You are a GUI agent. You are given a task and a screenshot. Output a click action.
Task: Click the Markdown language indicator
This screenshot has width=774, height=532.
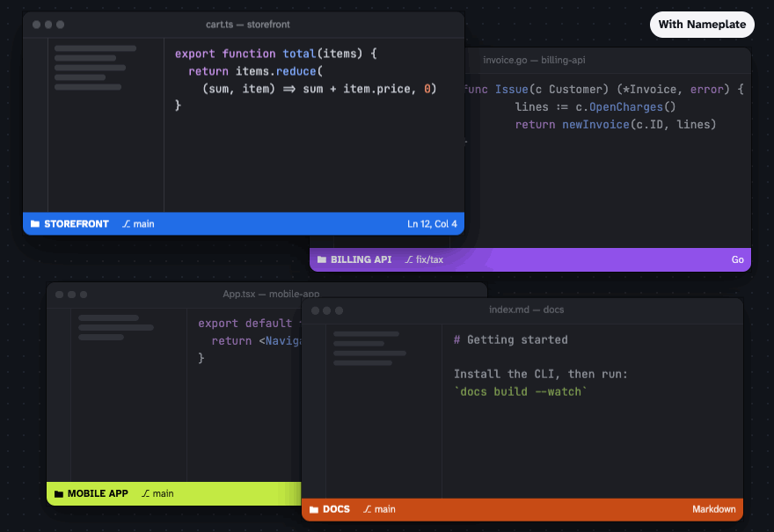[714, 509]
